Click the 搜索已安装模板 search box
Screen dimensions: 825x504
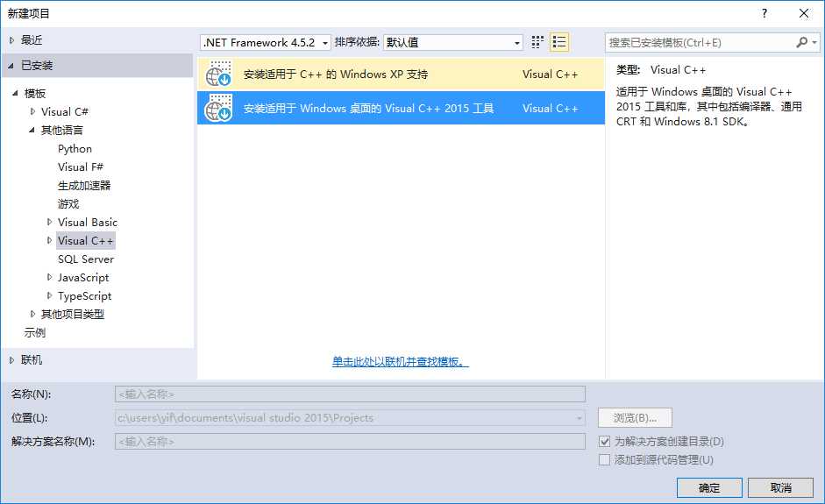coord(700,43)
